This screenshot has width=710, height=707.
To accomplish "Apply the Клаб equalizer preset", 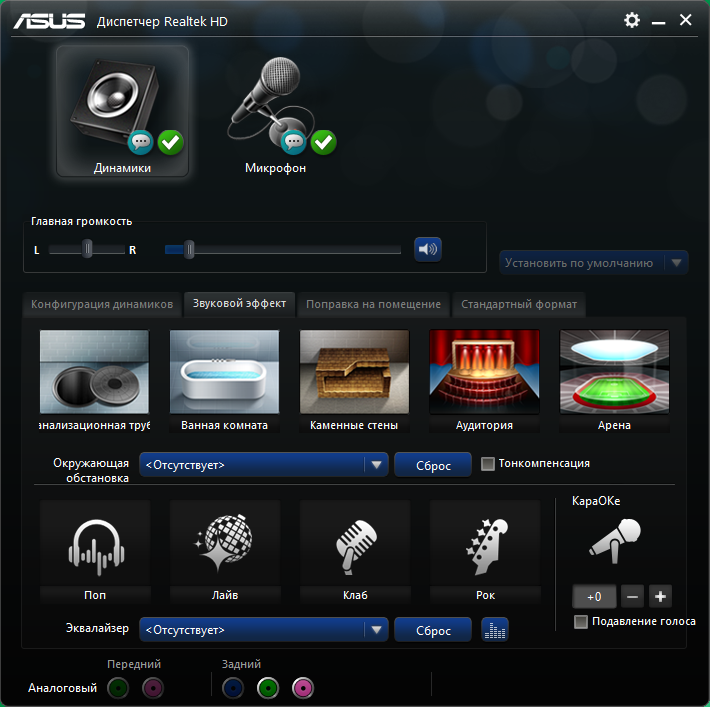I will tap(355, 552).
